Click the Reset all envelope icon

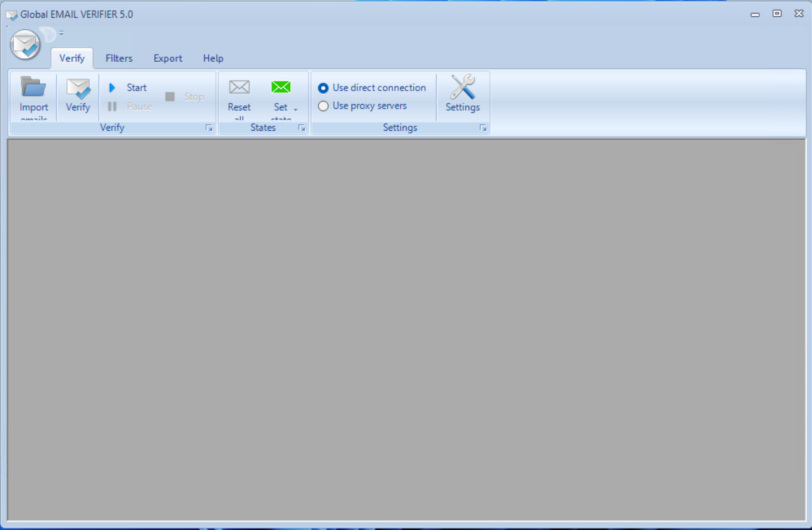pyautogui.click(x=239, y=87)
